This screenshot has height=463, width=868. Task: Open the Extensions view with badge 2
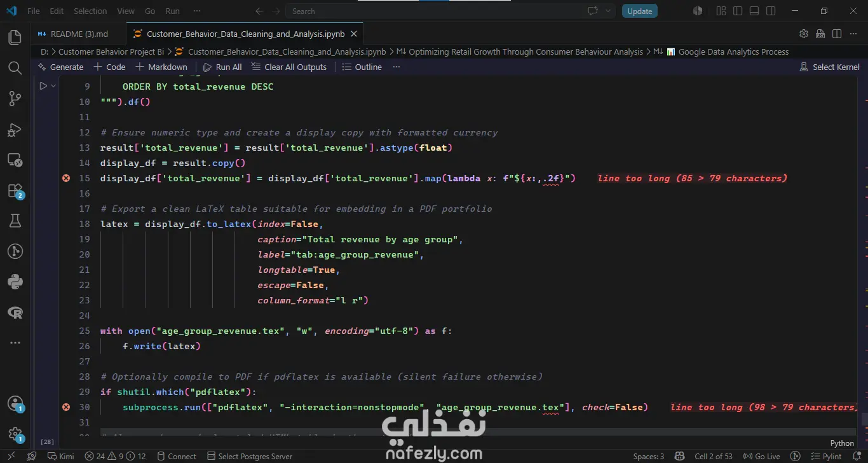[15, 190]
